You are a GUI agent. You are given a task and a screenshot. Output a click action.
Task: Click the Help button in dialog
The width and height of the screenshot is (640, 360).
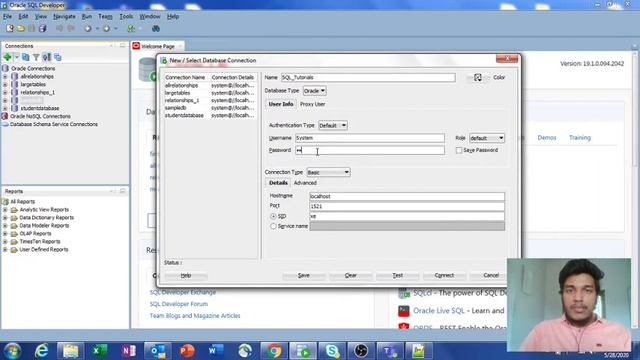[186, 276]
